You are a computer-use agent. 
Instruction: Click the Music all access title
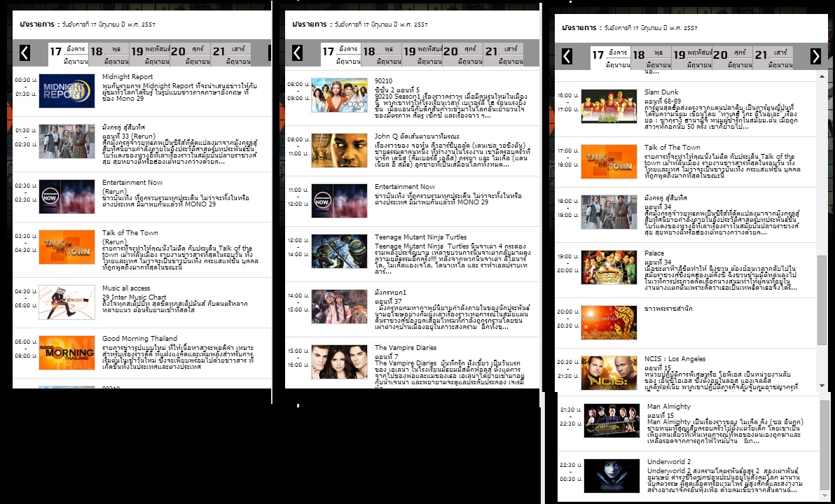126,288
